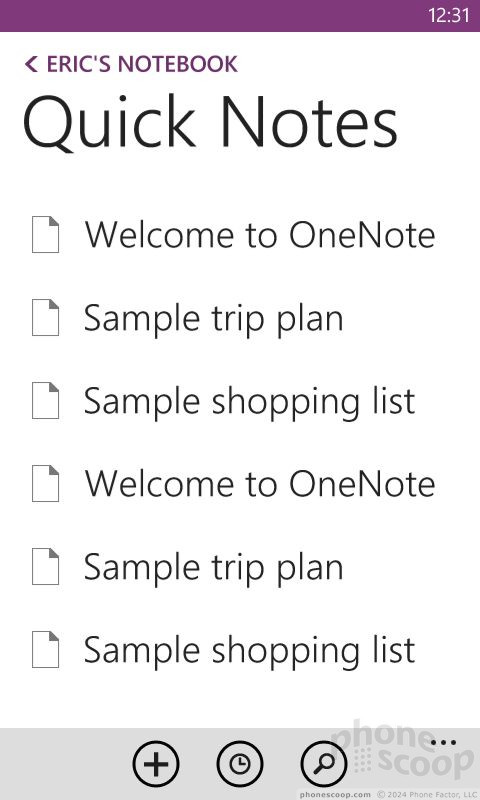
Task: Open ERIC'S NOTEBOOK link
Action: (x=142, y=64)
